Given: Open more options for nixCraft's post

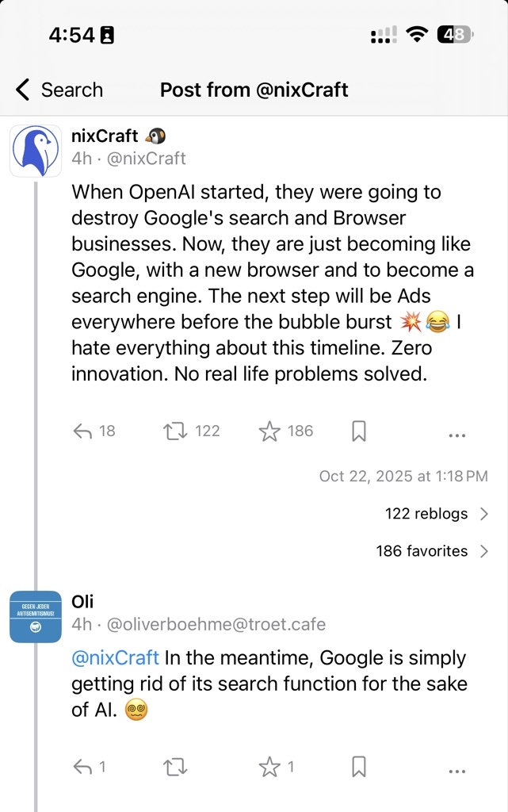Looking at the screenshot, I should pos(456,435).
